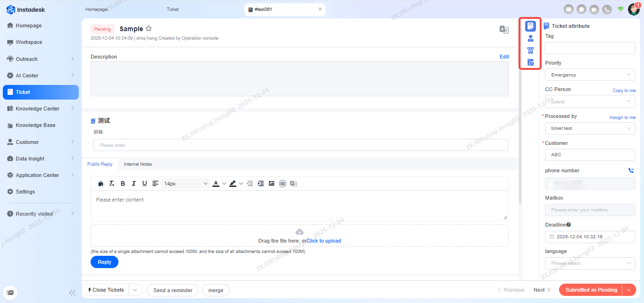Toggle italic formatting in reply editor
Viewport: 644px width, 303px height.
pyautogui.click(x=134, y=184)
